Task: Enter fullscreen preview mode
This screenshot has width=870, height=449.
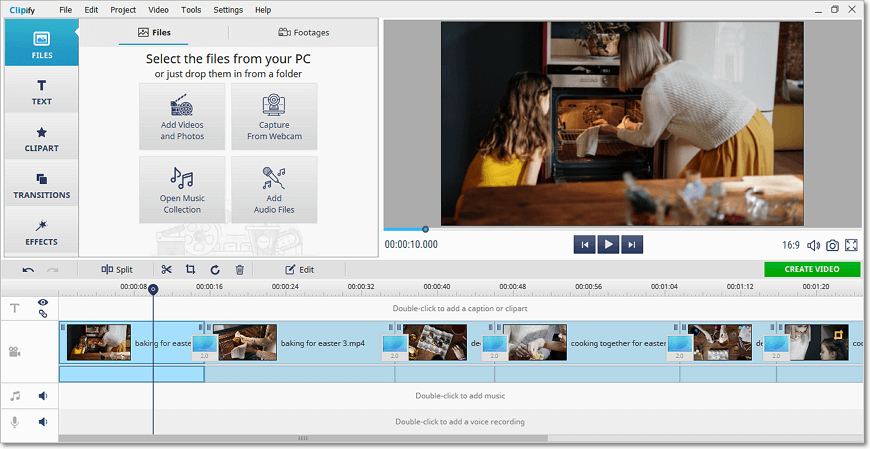Action: click(851, 245)
